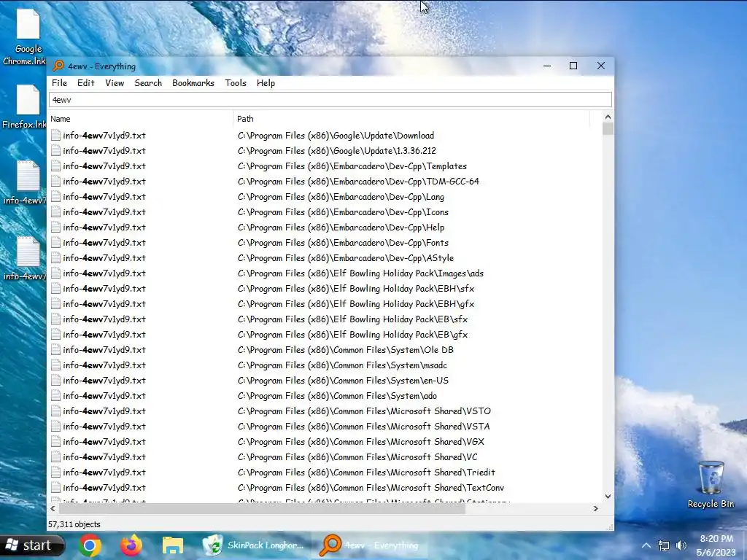
Task: Click file name in Microsoft Shared\VSTO row
Action: point(104,411)
